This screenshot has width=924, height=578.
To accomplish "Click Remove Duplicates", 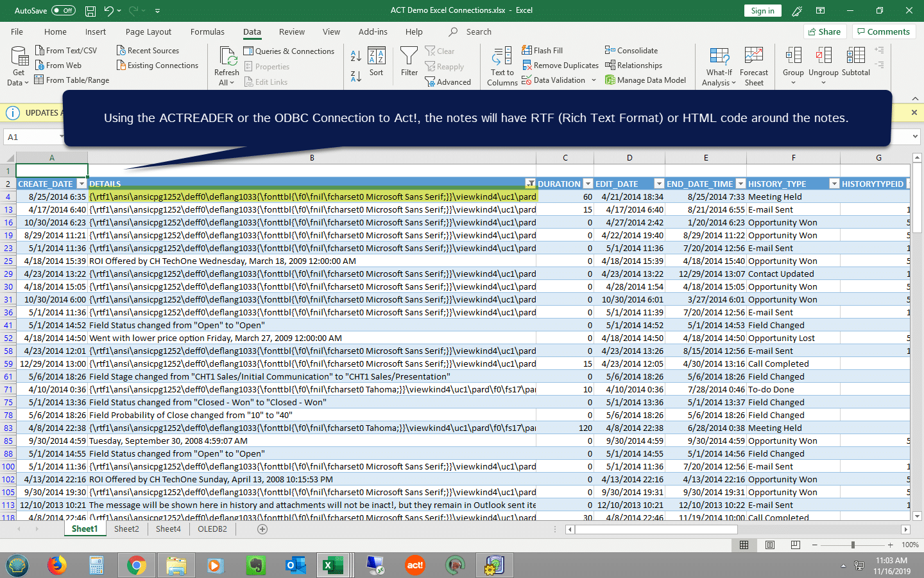I will coord(561,66).
